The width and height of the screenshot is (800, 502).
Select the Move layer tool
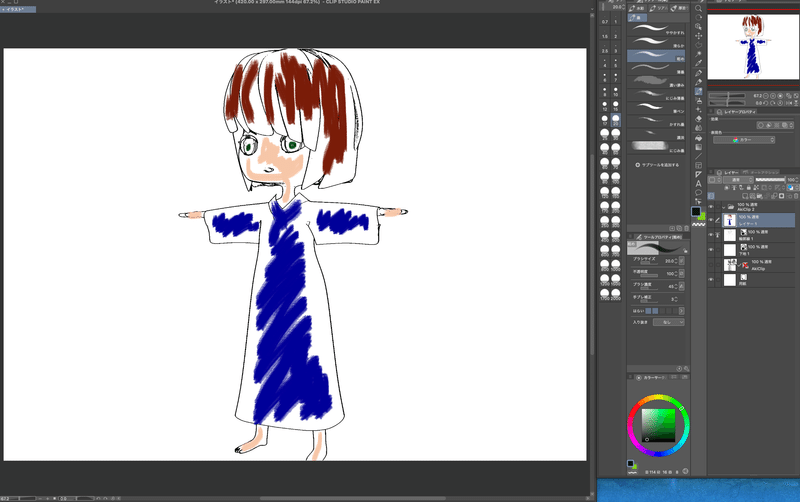pos(698,36)
